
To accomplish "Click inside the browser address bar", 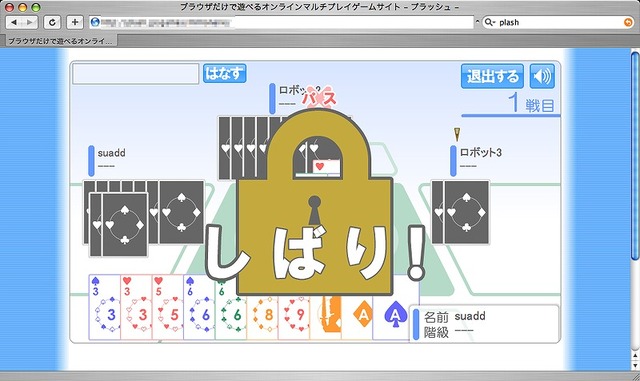I will pos(282,22).
